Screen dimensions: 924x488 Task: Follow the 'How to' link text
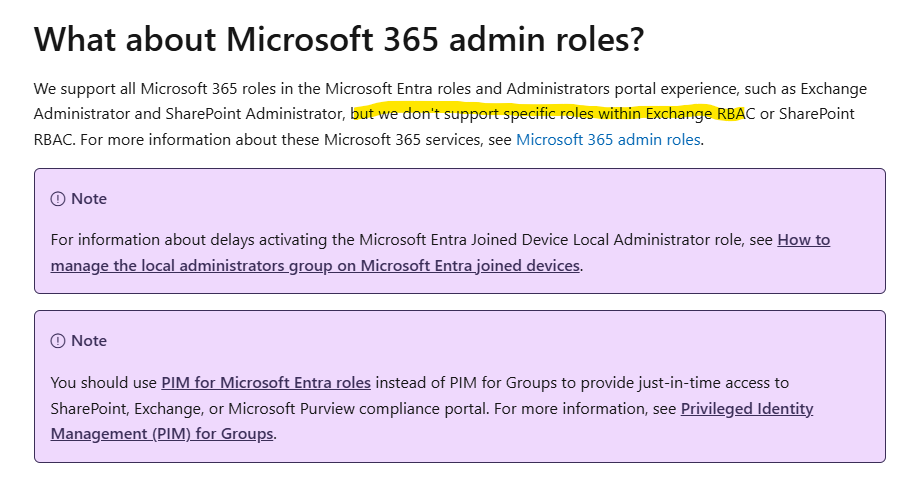coord(804,240)
